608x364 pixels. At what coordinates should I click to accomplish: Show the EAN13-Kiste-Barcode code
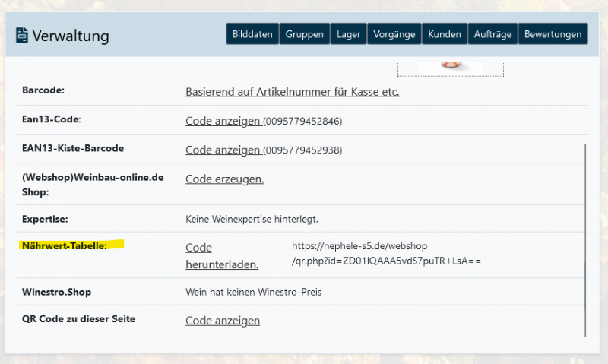click(x=223, y=150)
